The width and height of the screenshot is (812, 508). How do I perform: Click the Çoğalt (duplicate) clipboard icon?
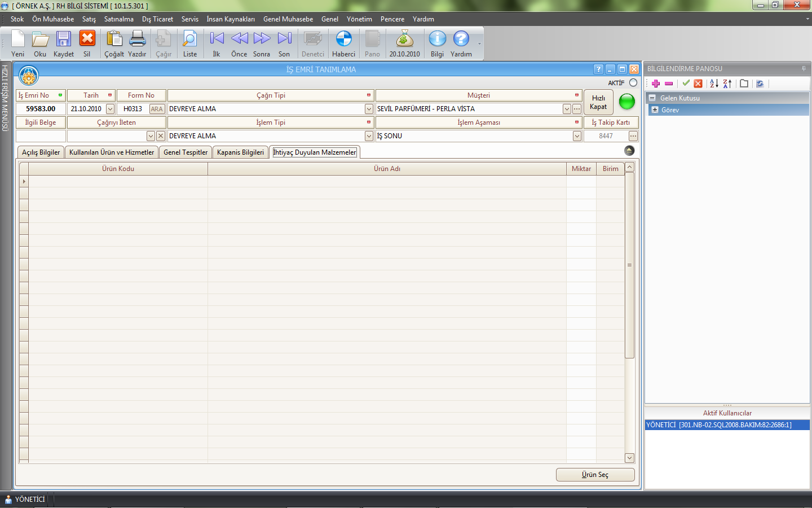tap(114, 40)
